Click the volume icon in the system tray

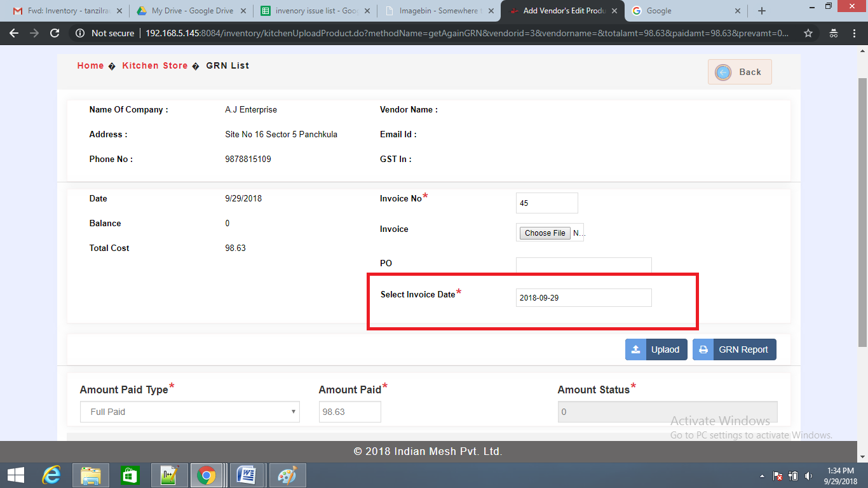(808, 476)
